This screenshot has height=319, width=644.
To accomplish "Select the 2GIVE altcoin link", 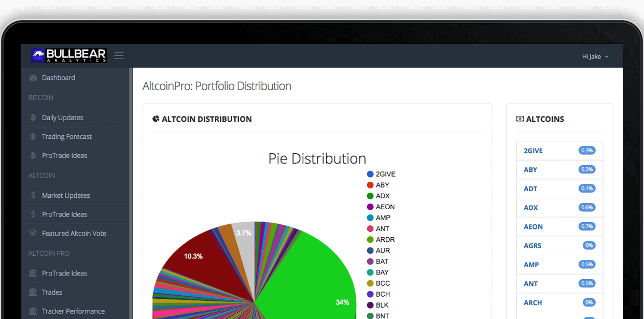I will point(533,151).
